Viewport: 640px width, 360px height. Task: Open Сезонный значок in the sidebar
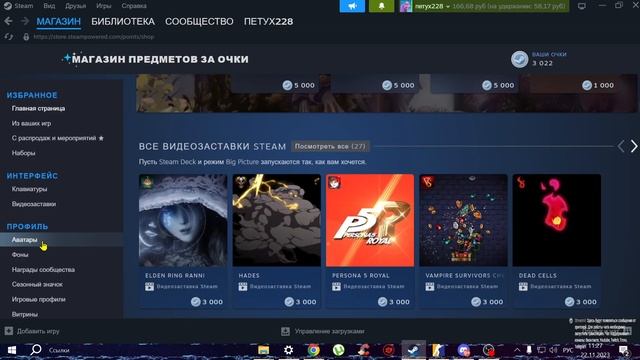pos(37,284)
